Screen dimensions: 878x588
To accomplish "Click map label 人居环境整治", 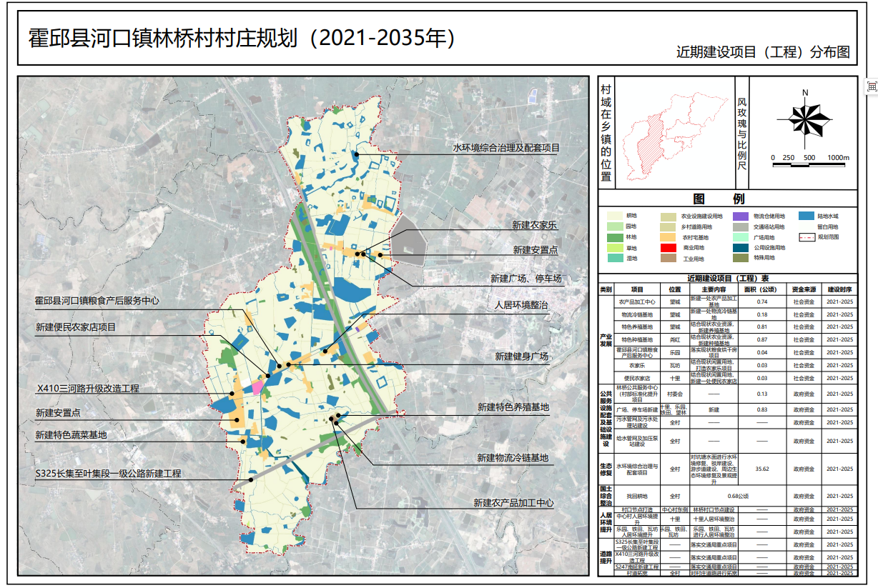I will pyautogui.click(x=521, y=304).
